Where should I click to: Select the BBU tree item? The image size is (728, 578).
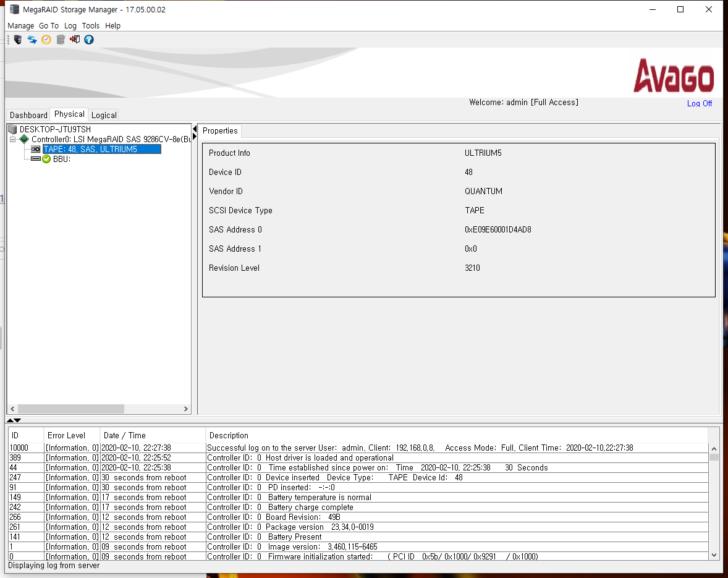coord(62,159)
